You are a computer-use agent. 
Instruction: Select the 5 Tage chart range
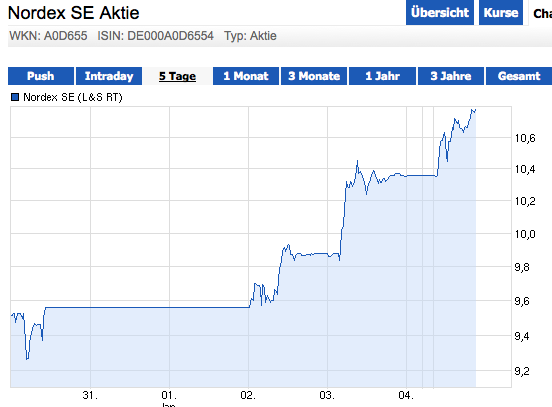point(177,76)
